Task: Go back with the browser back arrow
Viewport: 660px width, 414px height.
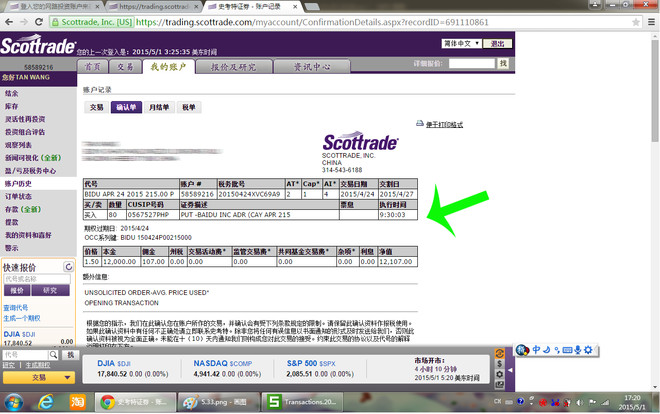Action: click(x=9, y=22)
